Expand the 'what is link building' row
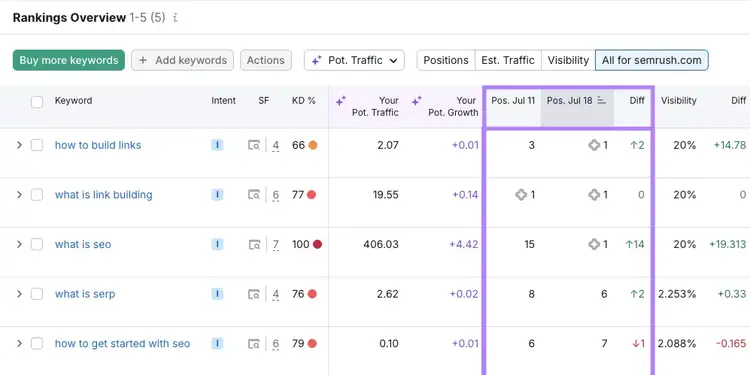The height and width of the screenshot is (375, 750). tap(19, 195)
